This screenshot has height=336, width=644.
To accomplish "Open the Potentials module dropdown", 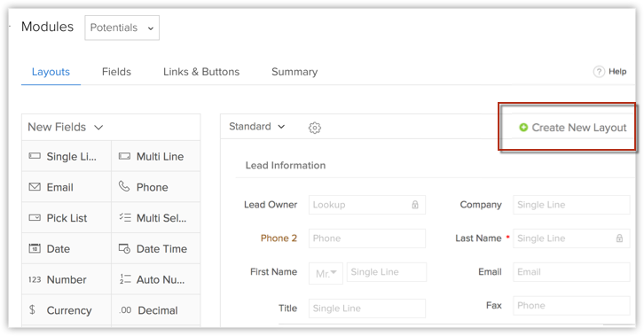I will [x=122, y=27].
